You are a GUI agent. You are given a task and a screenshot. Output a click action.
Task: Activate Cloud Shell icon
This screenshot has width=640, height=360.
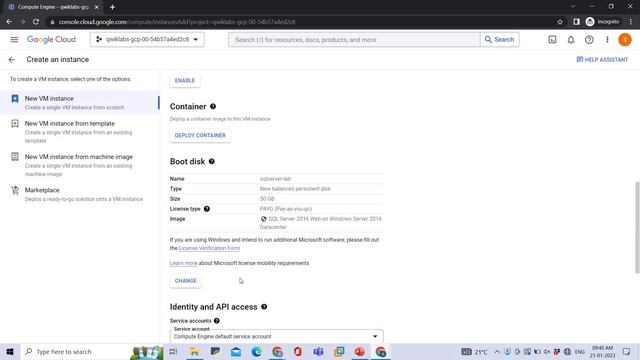tap(552, 40)
